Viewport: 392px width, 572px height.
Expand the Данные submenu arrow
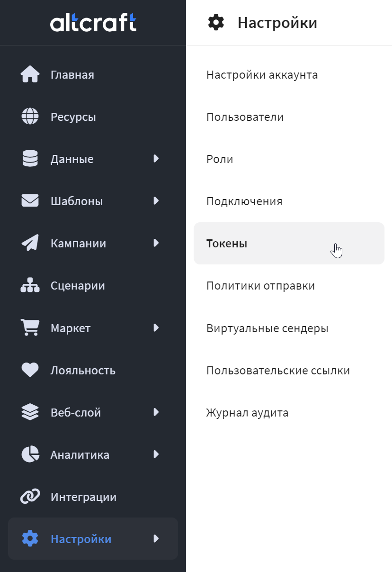(x=156, y=159)
